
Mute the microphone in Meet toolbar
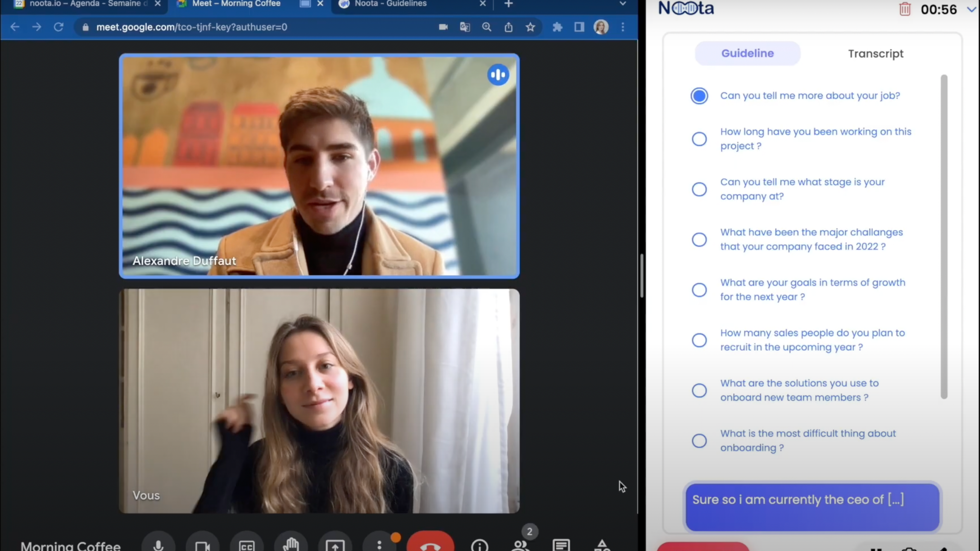coord(158,545)
